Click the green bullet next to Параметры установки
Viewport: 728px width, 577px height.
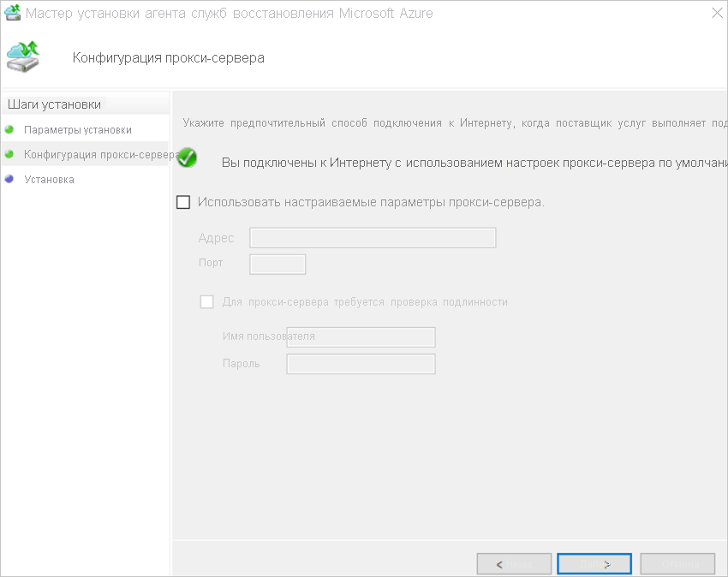[9, 129]
